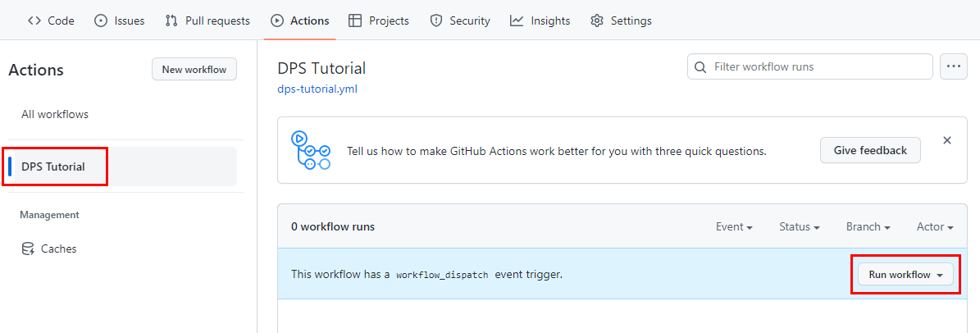Click the search magnifier icon

click(x=700, y=66)
